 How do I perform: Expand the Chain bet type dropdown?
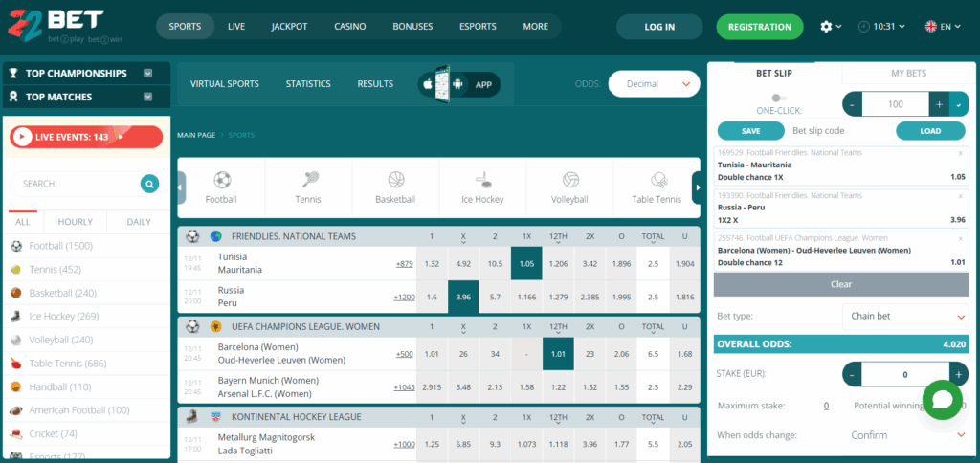tap(905, 315)
